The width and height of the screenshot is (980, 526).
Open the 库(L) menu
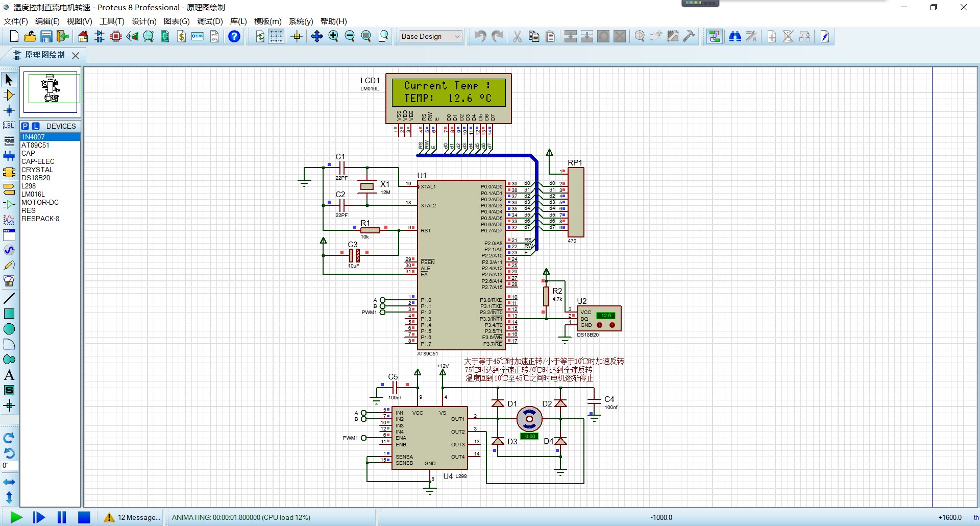(x=238, y=21)
